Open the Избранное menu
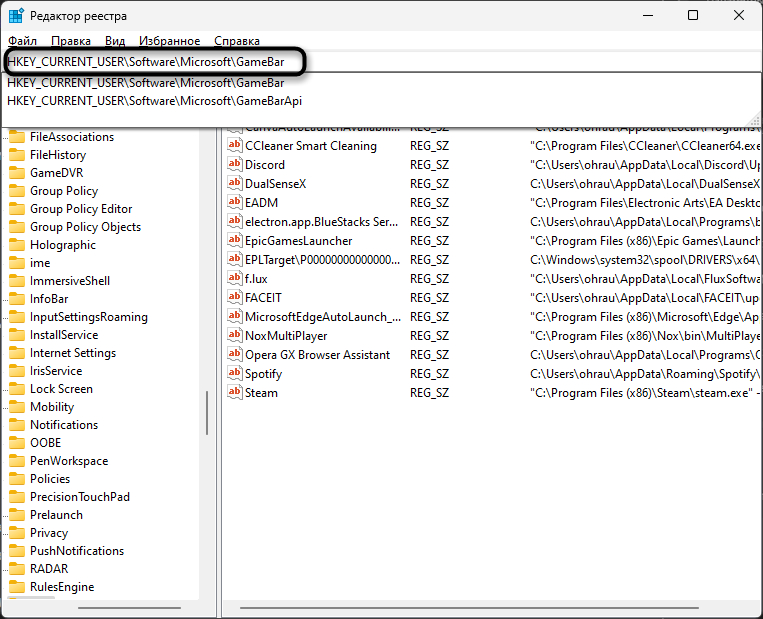The image size is (763, 619). click(169, 41)
